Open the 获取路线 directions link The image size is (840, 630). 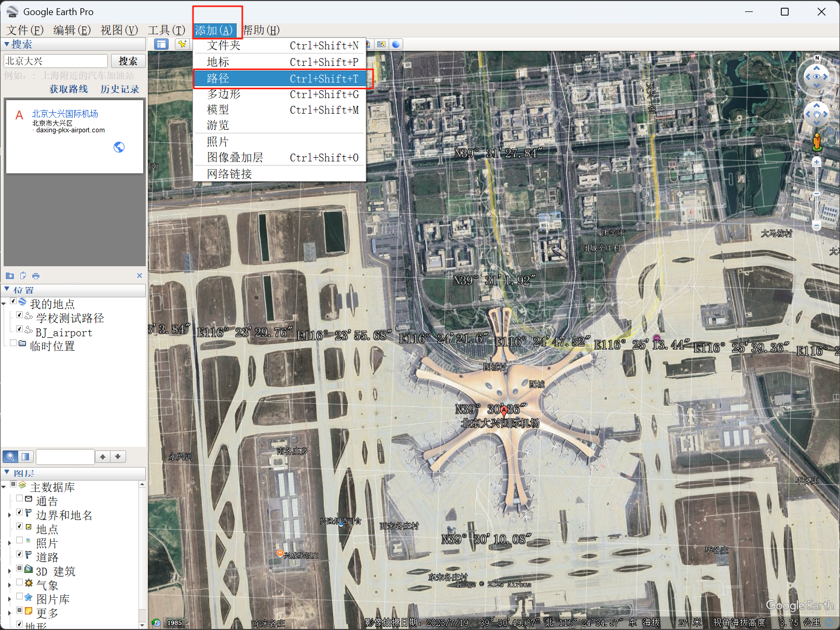(68, 89)
